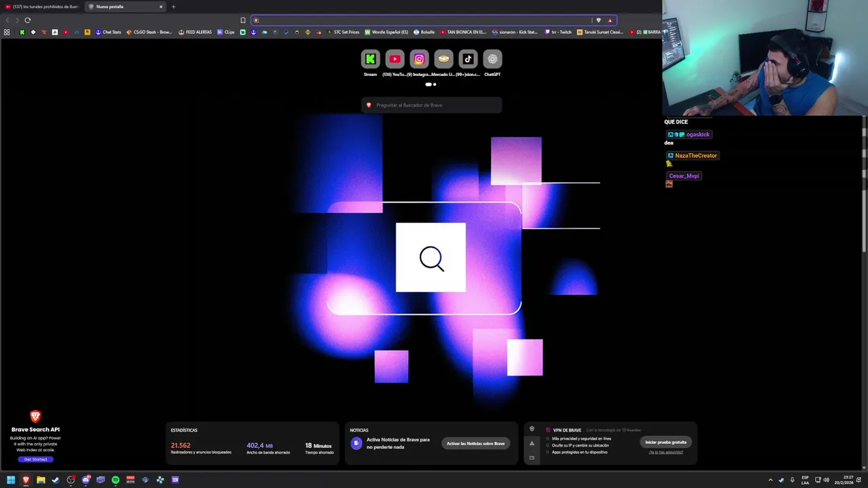Open a new tab with the plus button
Viewport: 868px width, 488px height.
pyautogui.click(x=173, y=7)
